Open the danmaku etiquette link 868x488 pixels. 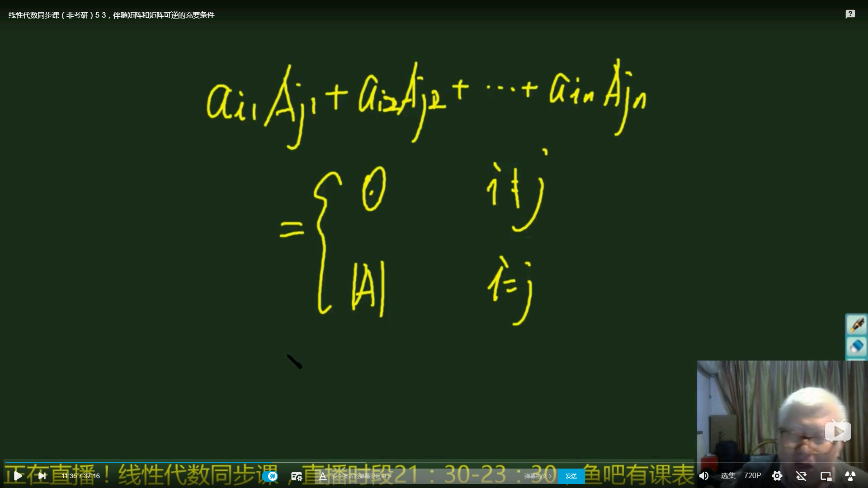tap(538, 476)
